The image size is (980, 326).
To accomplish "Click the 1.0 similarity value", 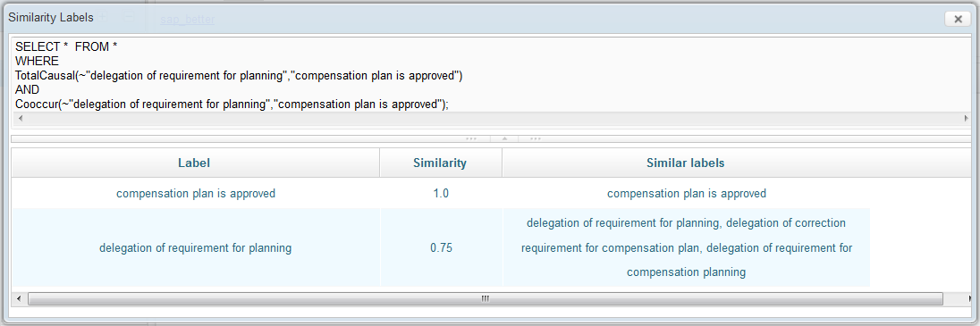I will (441, 194).
